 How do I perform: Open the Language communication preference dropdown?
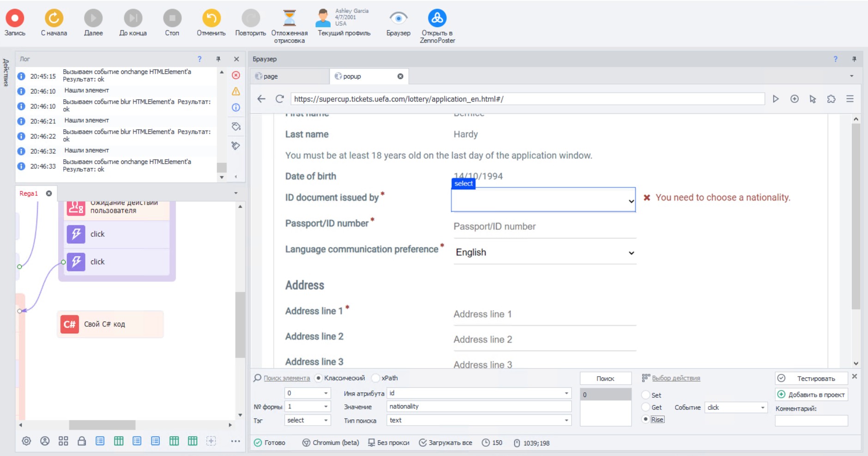545,252
